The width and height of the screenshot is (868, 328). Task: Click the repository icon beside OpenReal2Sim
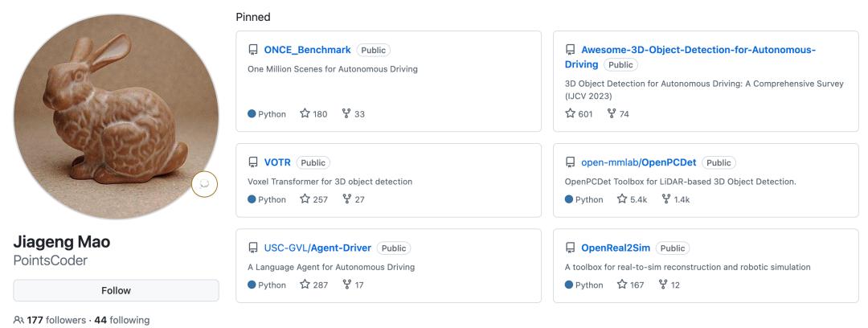click(x=571, y=248)
